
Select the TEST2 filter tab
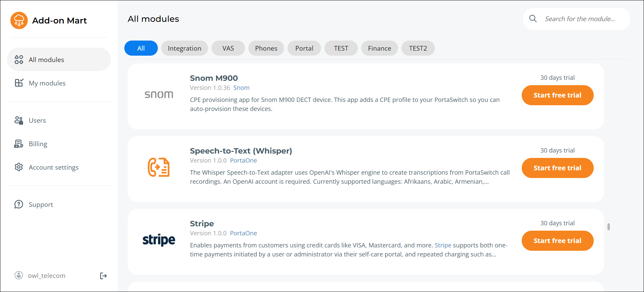tap(418, 48)
